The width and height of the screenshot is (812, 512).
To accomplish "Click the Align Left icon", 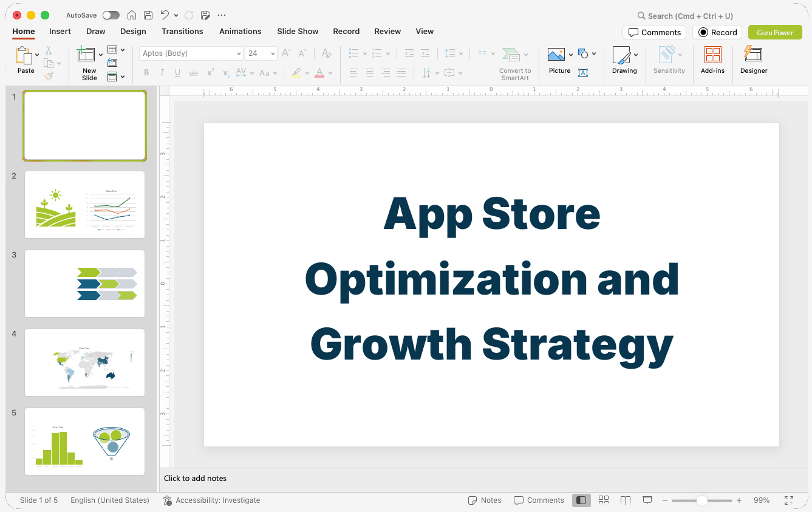I will [x=354, y=73].
